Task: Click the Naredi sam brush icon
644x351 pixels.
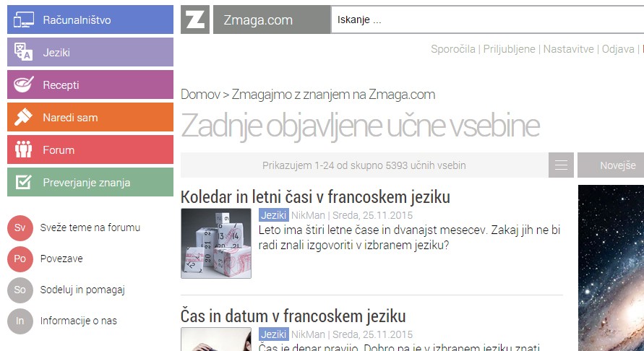Action: (x=24, y=118)
